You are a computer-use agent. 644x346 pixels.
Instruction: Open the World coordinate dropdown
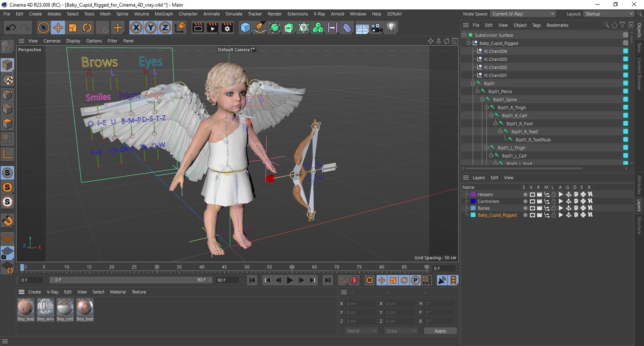[x=361, y=331]
